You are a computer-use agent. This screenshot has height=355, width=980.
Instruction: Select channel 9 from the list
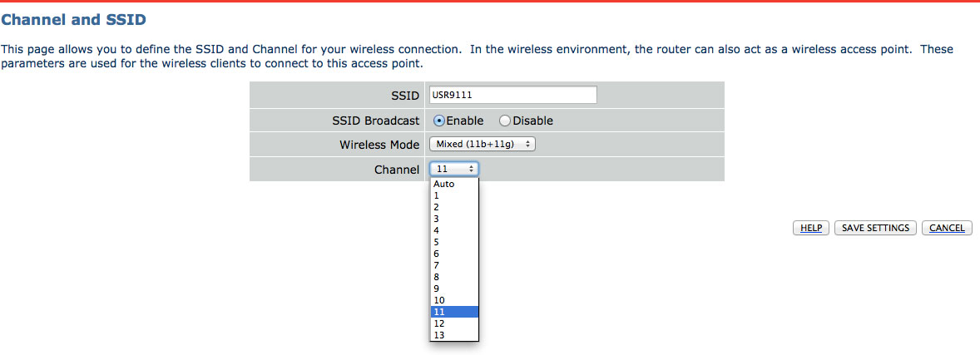click(454, 288)
